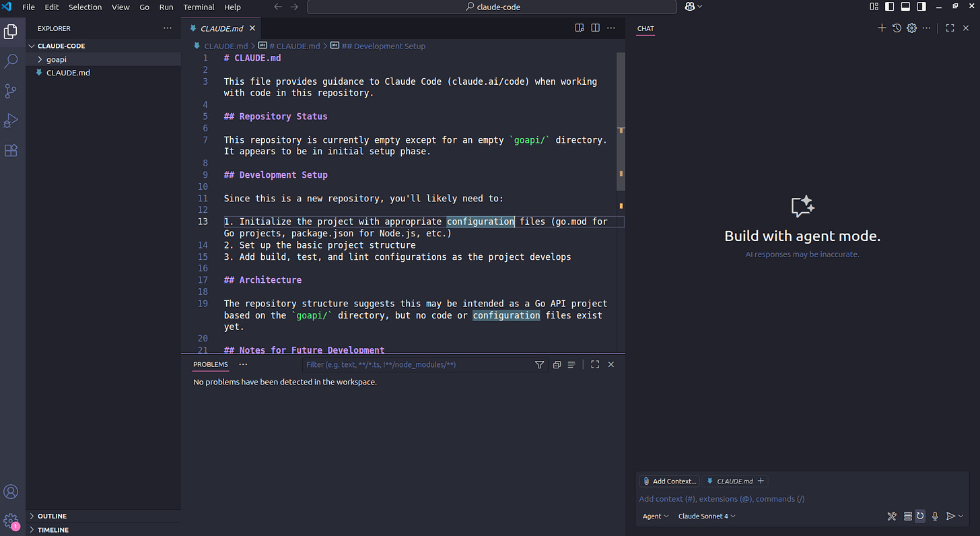Image resolution: width=980 pixels, height=536 pixels.
Task: Open the Search view in activity bar
Action: pyautogui.click(x=11, y=61)
